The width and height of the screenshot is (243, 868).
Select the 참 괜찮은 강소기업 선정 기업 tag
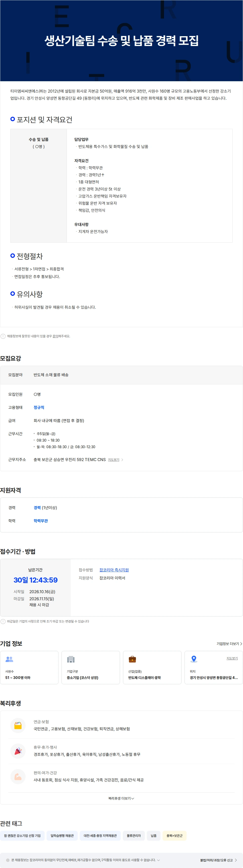tap(22, 836)
